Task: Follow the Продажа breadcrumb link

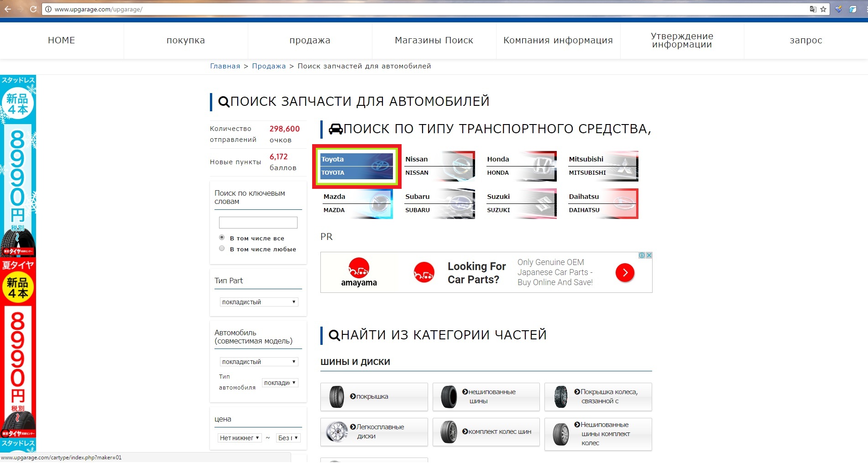Action: (x=269, y=66)
